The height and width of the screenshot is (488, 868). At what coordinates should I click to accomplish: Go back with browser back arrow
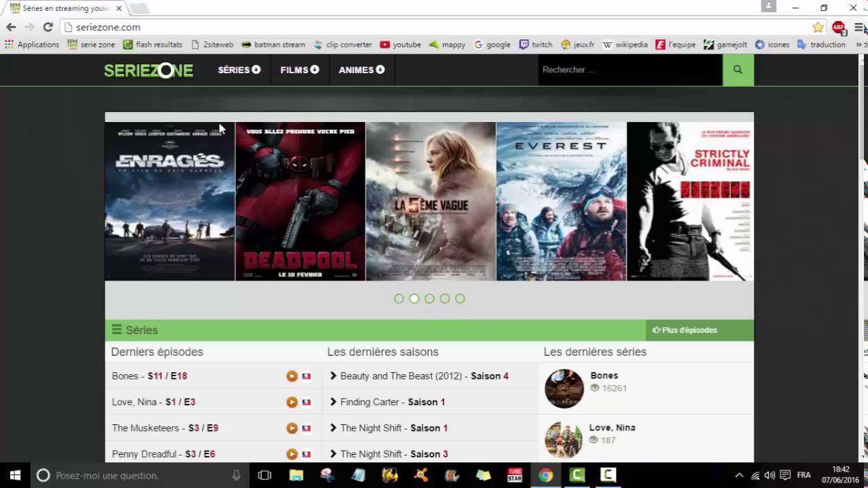[x=11, y=27]
